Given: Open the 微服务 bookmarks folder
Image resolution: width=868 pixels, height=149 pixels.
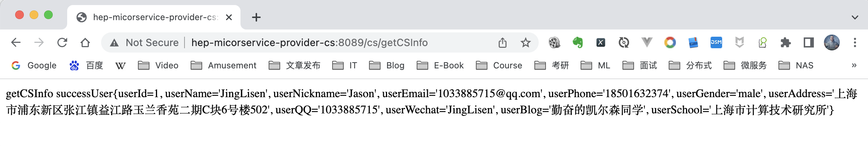Looking at the screenshot, I should tap(745, 66).
